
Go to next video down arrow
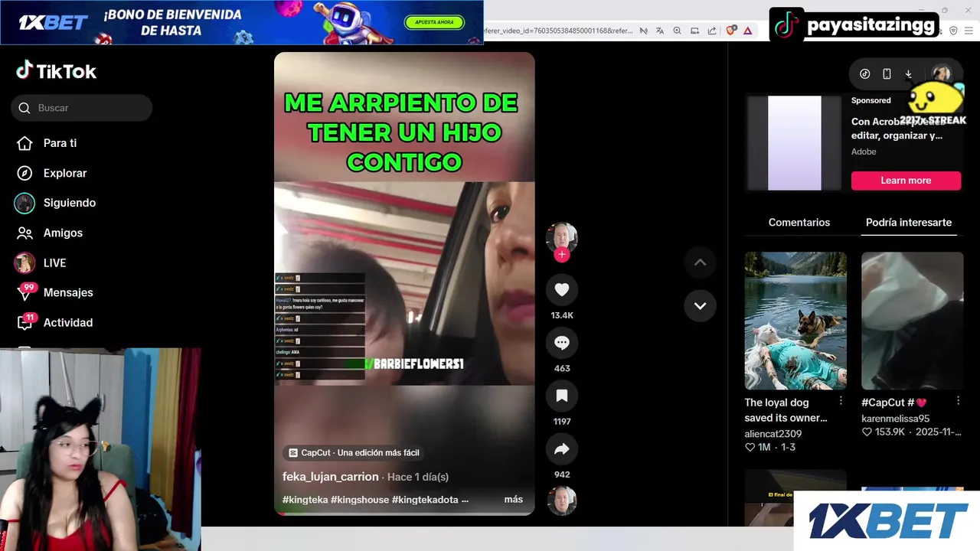(x=700, y=305)
